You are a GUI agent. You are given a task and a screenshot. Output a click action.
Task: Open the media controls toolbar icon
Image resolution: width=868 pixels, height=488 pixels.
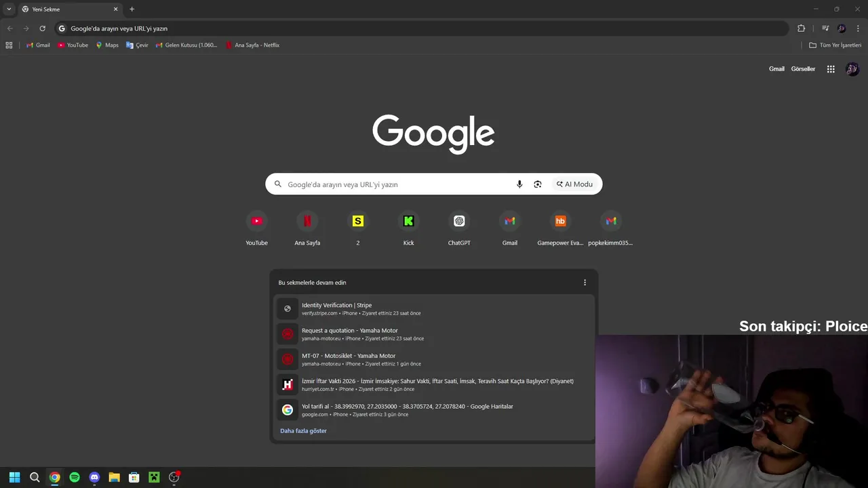tap(825, 28)
